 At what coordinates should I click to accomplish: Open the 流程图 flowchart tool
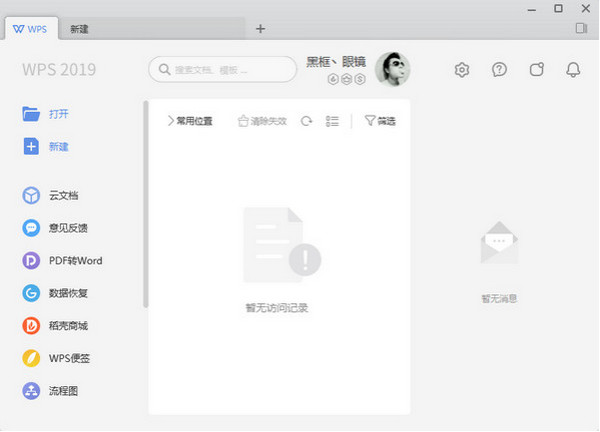31,391
